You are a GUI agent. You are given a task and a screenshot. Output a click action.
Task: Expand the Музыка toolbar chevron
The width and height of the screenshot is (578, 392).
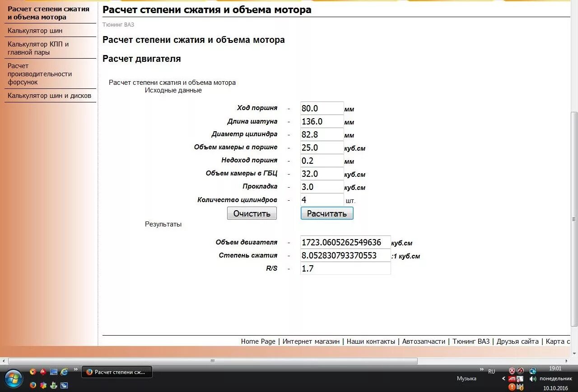point(482,369)
